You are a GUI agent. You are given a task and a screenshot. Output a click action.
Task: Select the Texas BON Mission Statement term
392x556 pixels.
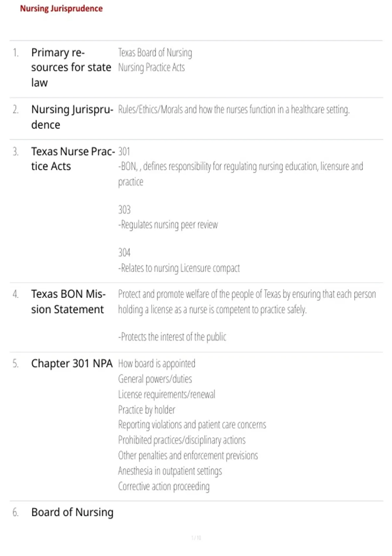click(x=68, y=302)
